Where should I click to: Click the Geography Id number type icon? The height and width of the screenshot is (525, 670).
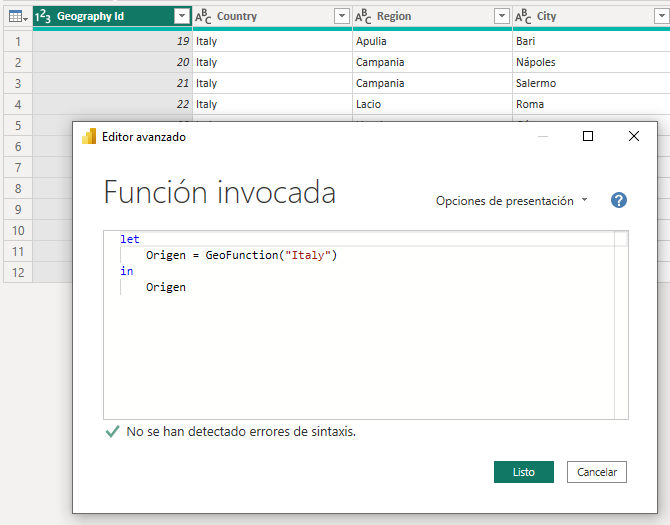[43, 16]
